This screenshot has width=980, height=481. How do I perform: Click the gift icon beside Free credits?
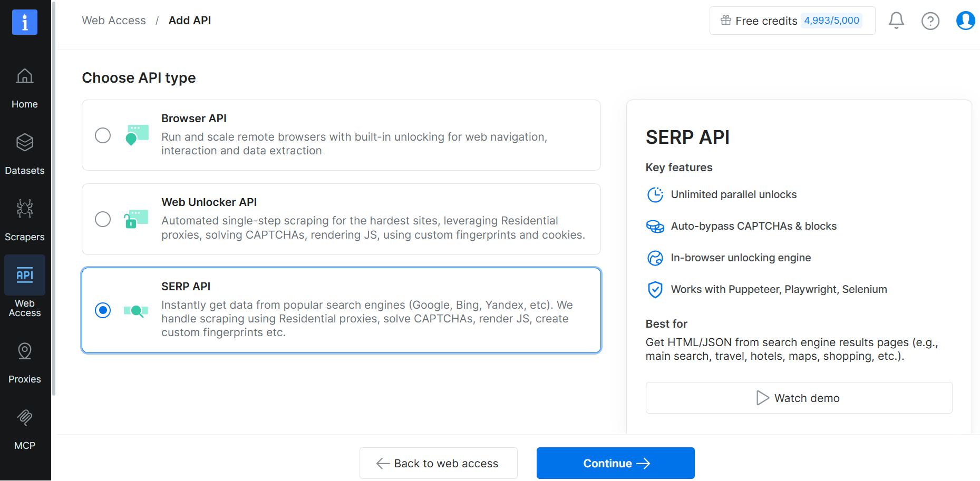pos(726,21)
